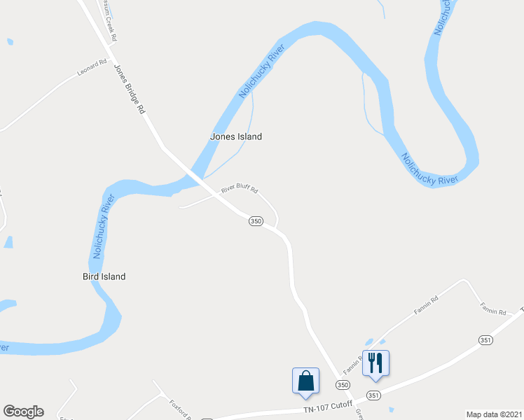524x420 pixels.
Task: Click the route 351 shield near Fannin Rd
Action: click(485, 340)
